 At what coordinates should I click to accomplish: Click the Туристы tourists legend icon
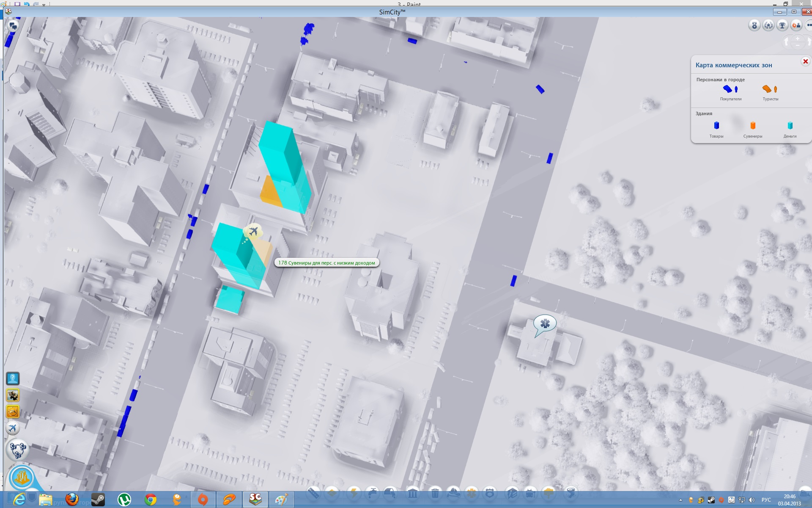click(770, 89)
